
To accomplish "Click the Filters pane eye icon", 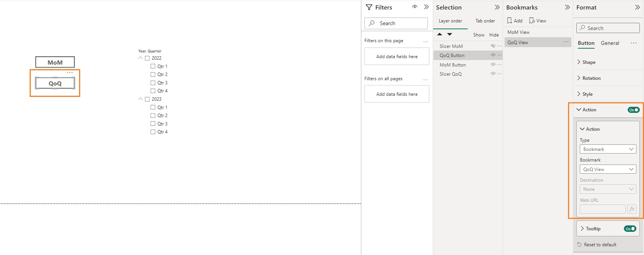I will [x=415, y=7].
